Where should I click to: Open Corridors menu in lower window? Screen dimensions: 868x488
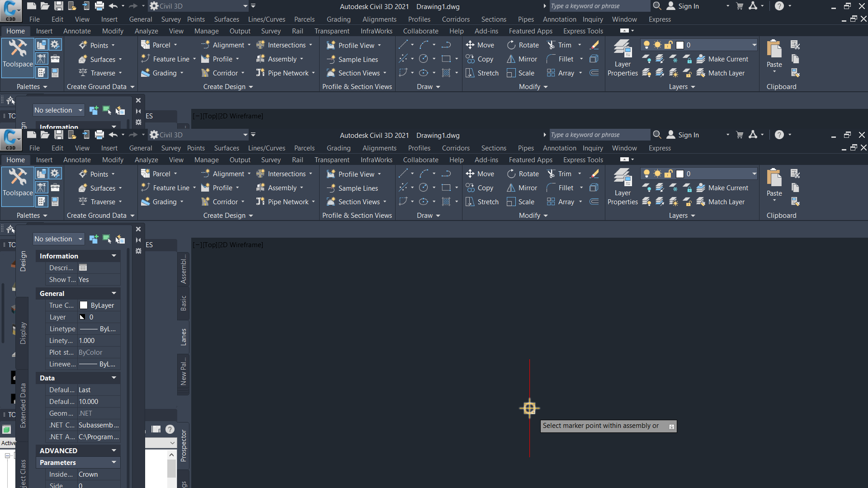456,148
